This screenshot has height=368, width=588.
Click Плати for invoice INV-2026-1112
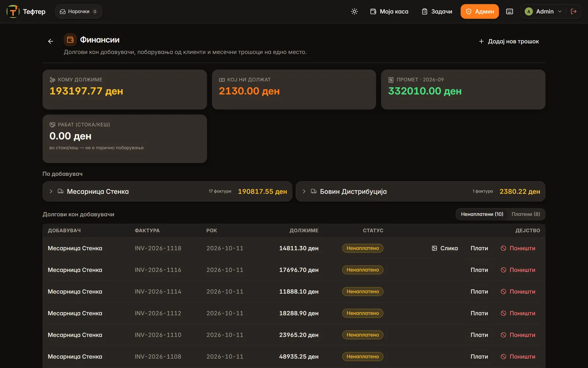(479, 314)
